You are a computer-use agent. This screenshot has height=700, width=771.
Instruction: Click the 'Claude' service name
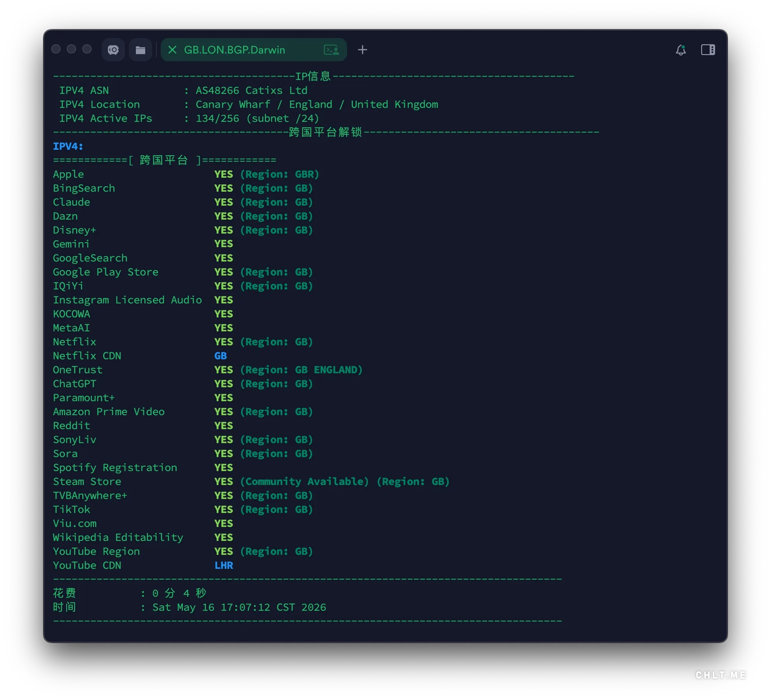[x=71, y=202]
